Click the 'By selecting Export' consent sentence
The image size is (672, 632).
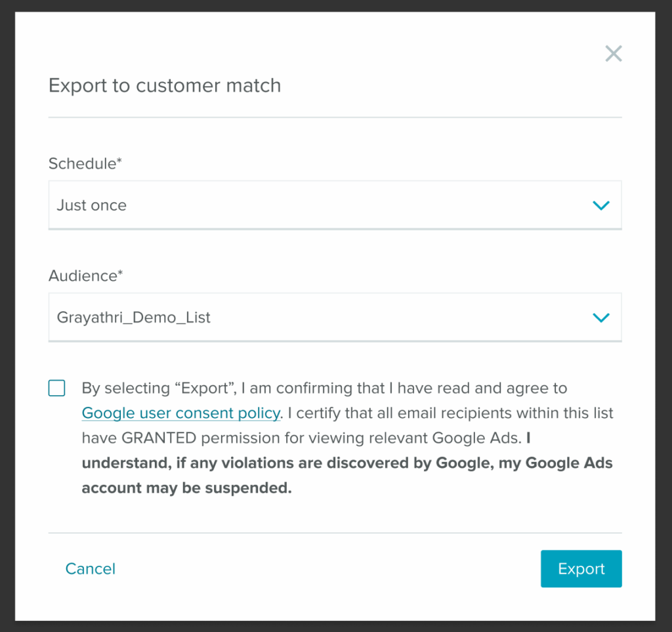point(324,389)
